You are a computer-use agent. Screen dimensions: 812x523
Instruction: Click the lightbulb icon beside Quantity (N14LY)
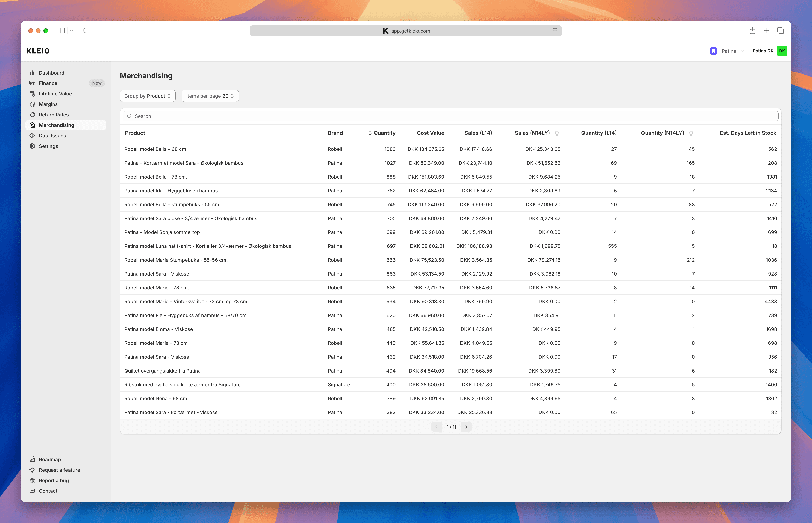click(691, 133)
